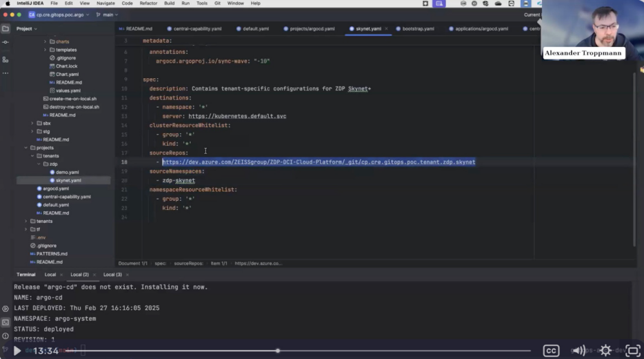This screenshot has width=644, height=359.
Task: Expand the sbx folder
Action: [32, 124]
